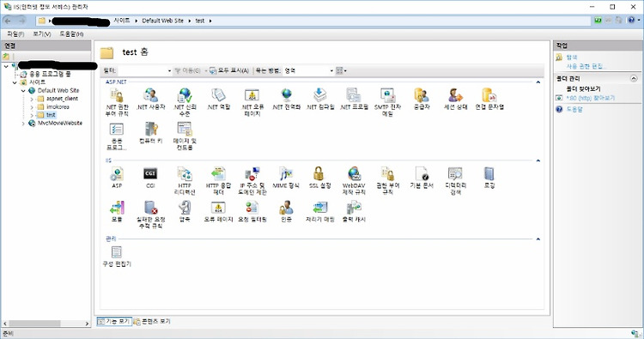Image resolution: width=644 pixels, height=339 pixels.
Task: Open the Help menu
Action: 71,34
